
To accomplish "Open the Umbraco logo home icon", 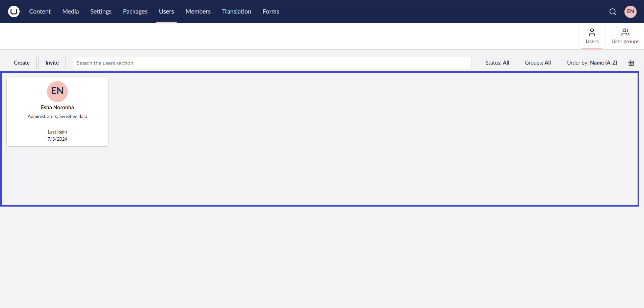I will click(x=13, y=11).
